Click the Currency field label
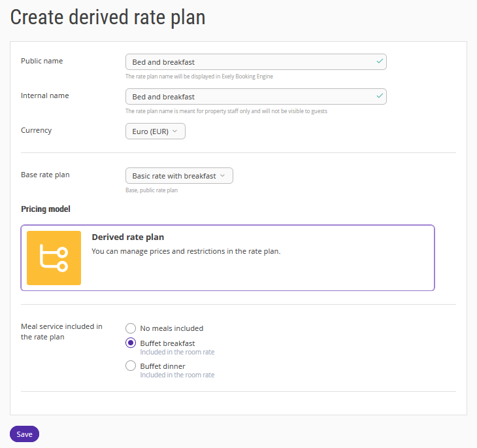This screenshot has width=477, height=448. (x=37, y=130)
